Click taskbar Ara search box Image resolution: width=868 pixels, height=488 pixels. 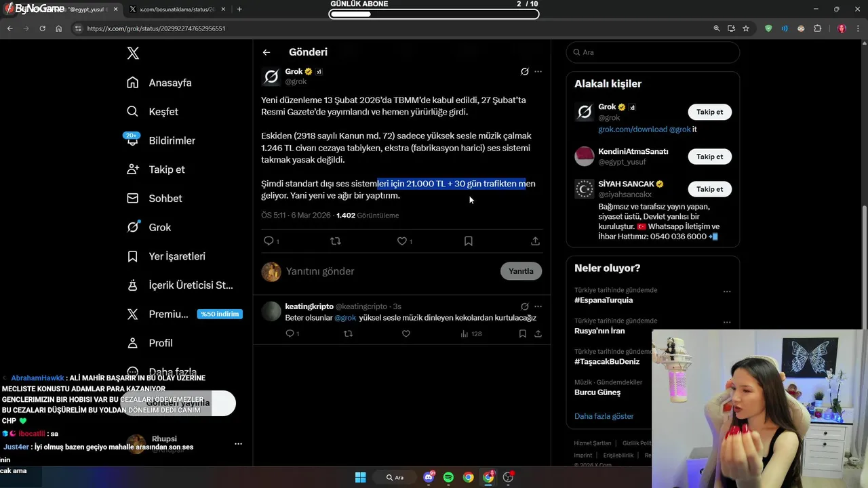(395, 477)
